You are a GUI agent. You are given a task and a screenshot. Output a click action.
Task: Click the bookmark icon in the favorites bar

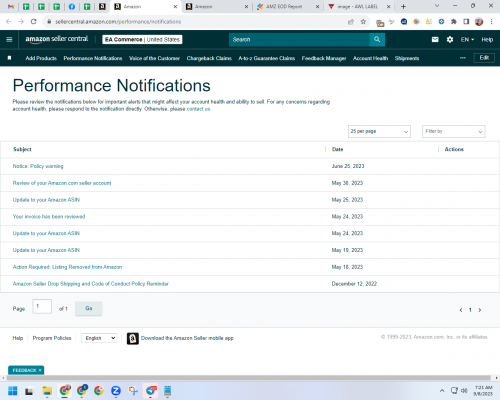(x=9, y=58)
